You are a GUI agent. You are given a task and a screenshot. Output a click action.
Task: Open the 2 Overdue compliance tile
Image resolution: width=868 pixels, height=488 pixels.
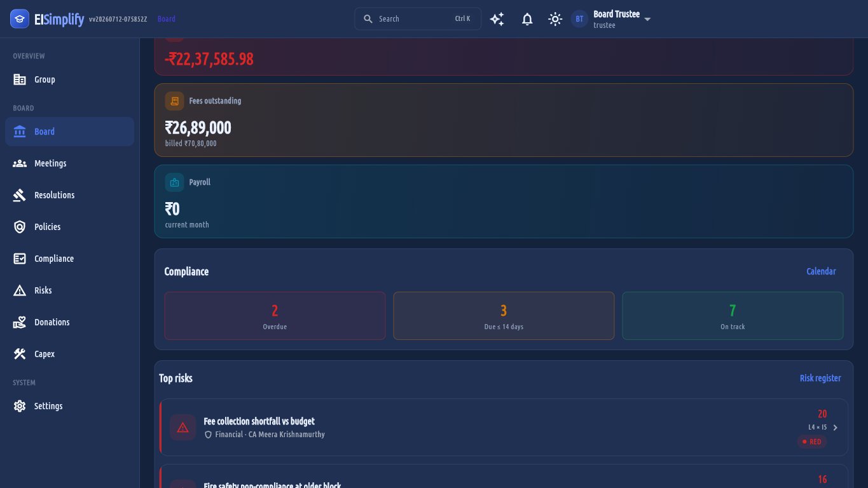[275, 316]
